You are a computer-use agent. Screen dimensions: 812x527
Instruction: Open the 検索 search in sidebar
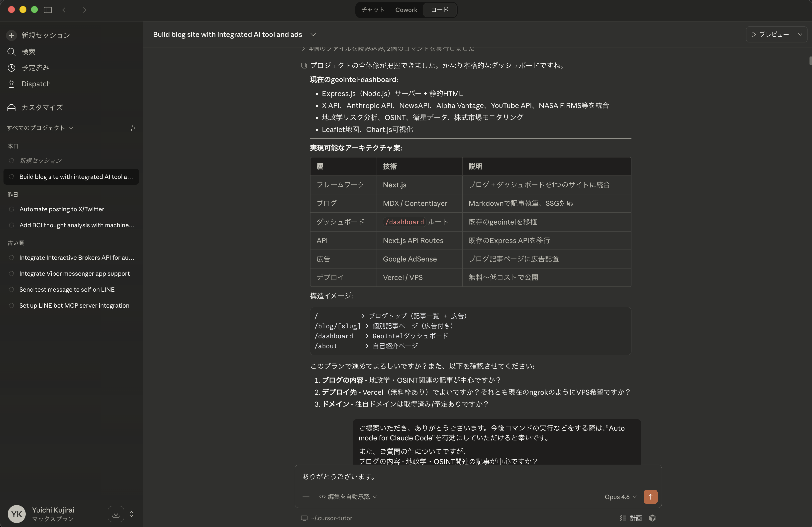[x=11, y=52]
